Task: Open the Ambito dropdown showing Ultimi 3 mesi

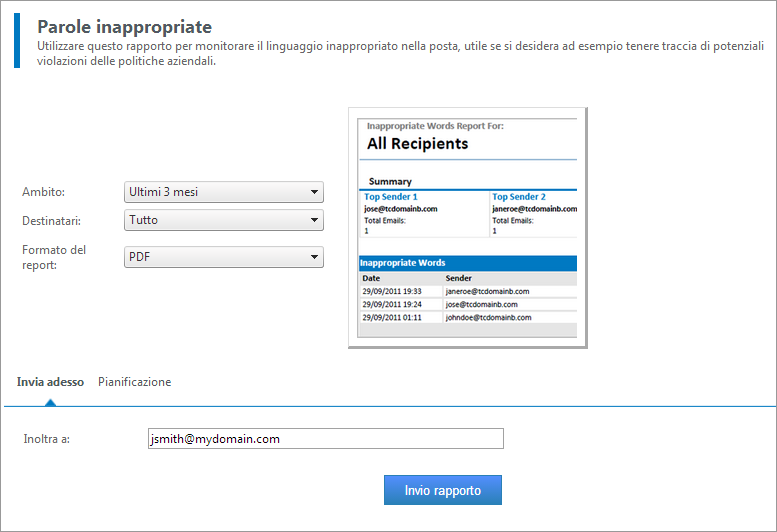Action: 223,192
